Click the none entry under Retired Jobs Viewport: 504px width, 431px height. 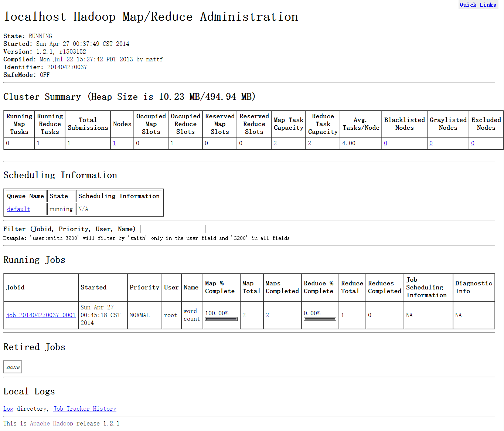13,367
